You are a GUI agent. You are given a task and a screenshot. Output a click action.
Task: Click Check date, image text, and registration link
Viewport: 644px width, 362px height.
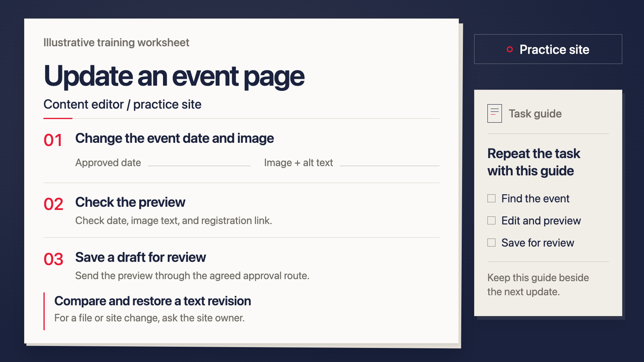click(173, 221)
